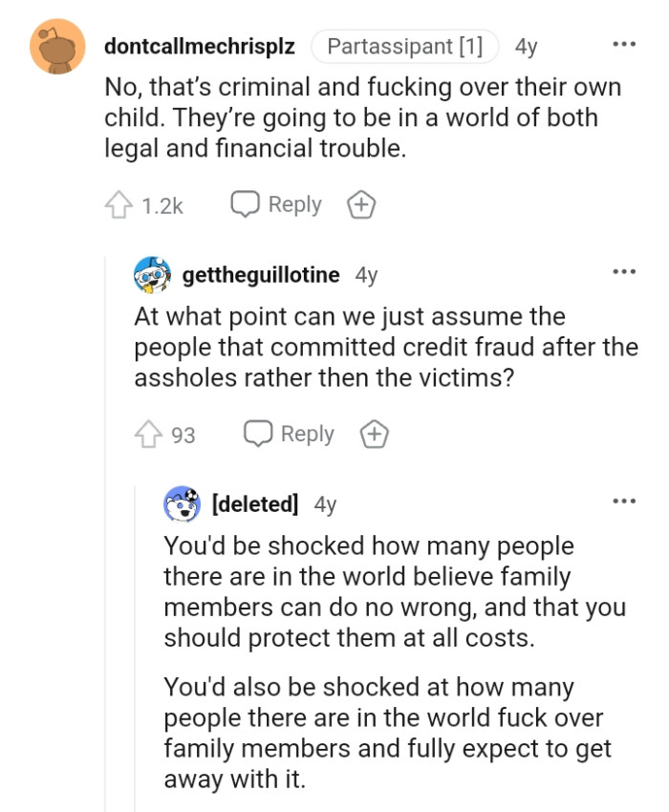Click gettheguillotine's soccer ball avatar
The width and height of the screenshot is (669, 812).
click(152, 274)
